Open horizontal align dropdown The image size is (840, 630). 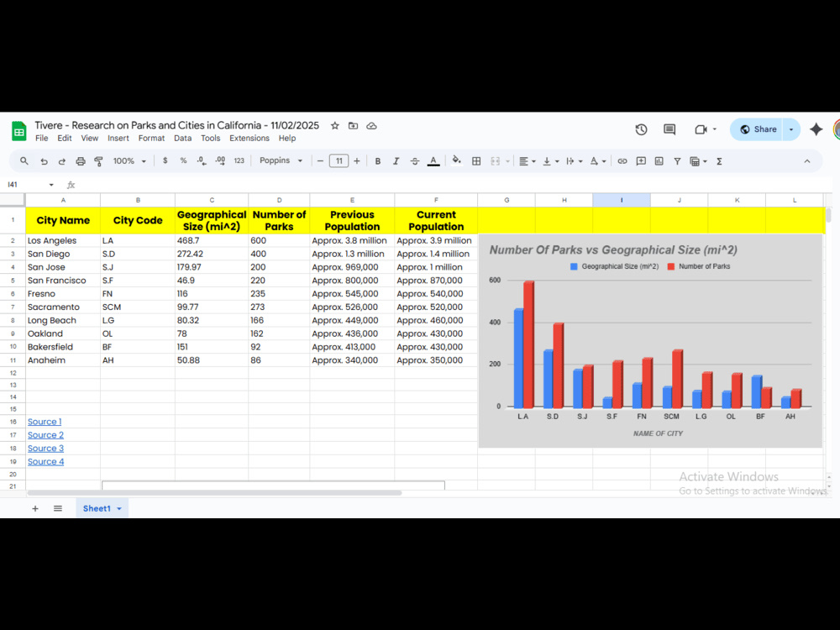tap(528, 160)
